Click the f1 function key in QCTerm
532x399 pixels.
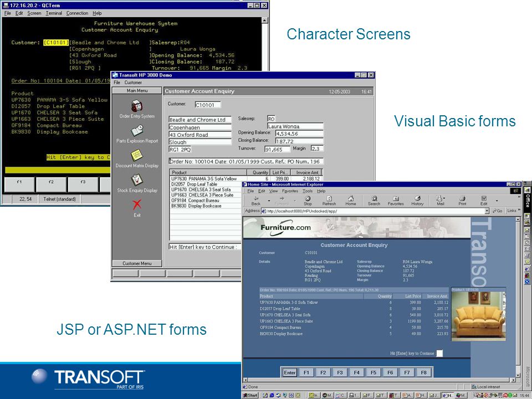coord(19,185)
